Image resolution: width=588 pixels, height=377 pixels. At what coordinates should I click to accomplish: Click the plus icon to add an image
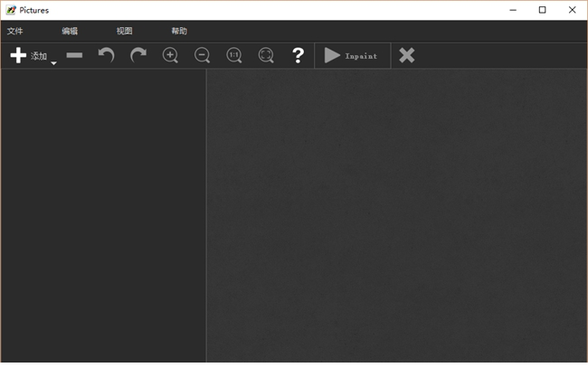pyautogui.click(x=18, y=56)
